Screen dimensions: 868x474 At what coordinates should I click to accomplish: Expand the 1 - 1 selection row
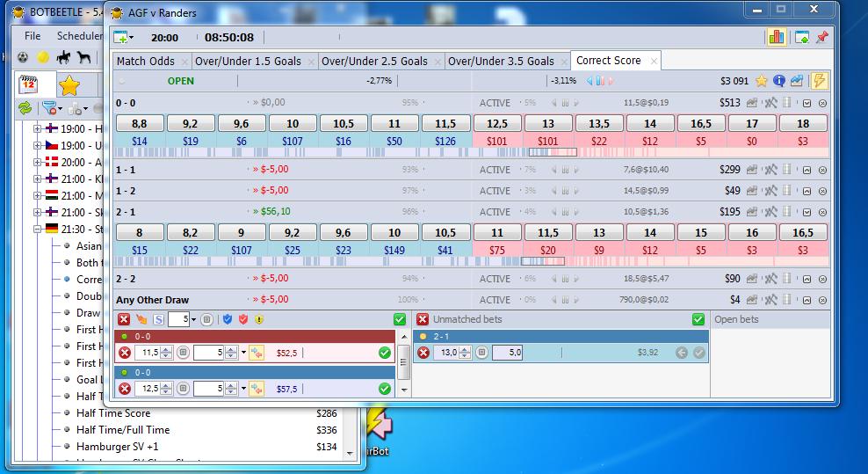(807, 171)
